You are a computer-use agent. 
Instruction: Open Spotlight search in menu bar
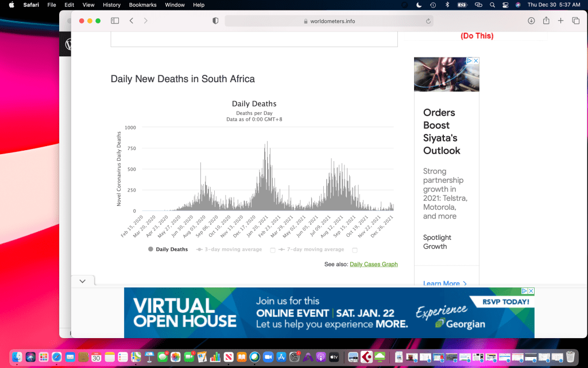(493, 5)
